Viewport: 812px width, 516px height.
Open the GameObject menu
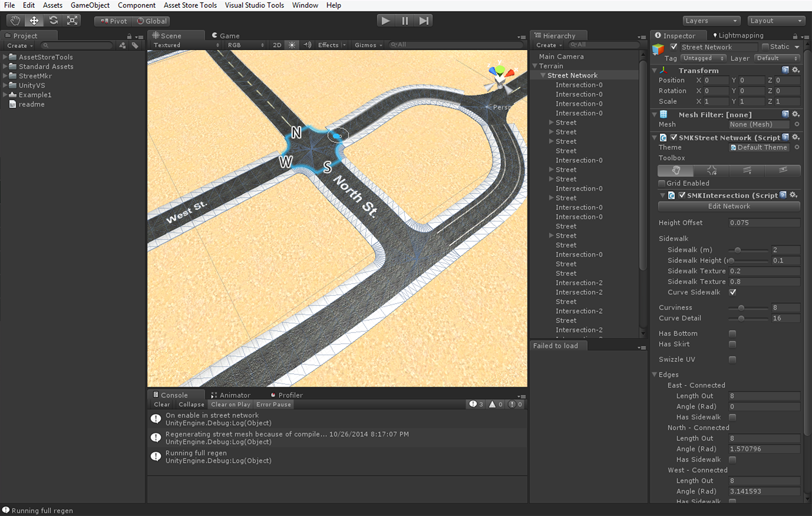click(x=90, y=5)
